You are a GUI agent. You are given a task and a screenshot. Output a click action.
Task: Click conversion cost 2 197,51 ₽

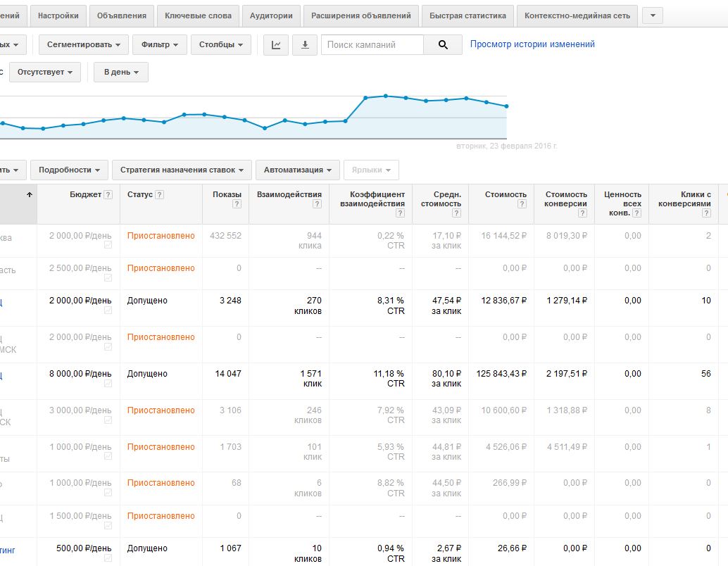567,374
